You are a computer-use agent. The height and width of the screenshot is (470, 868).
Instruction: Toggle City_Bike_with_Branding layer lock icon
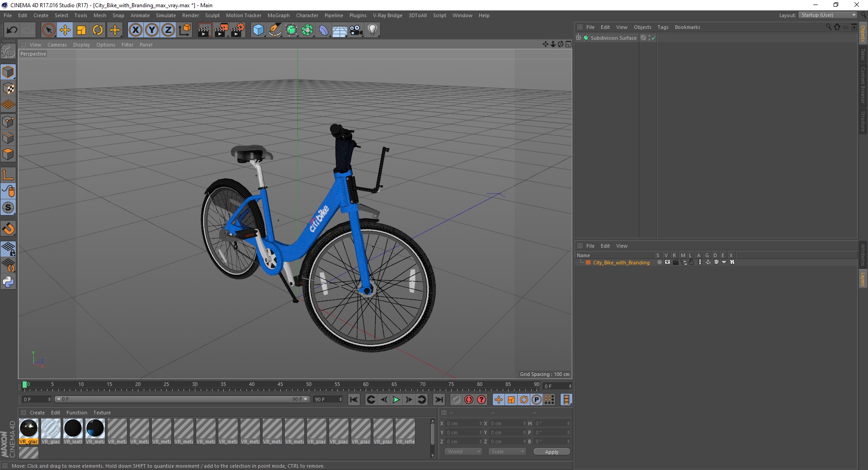coord(691,262)
